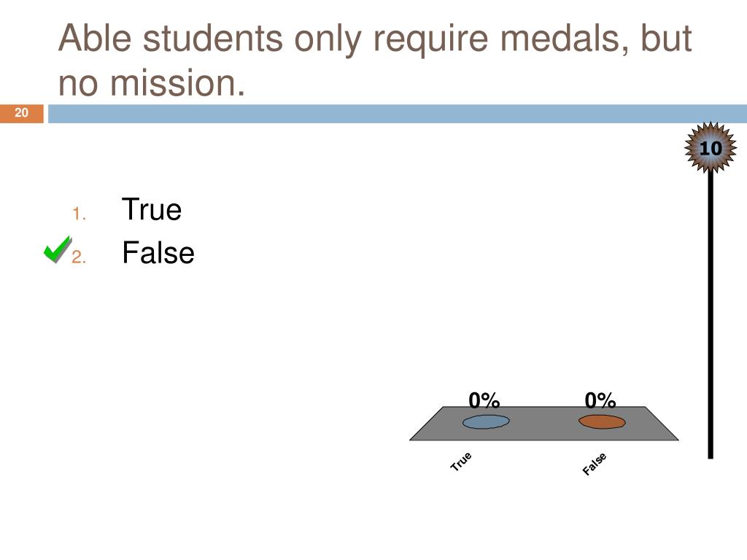Click the blue horizontal title divider bar
This screenshot has height=560, width=747.
(398, 114)
